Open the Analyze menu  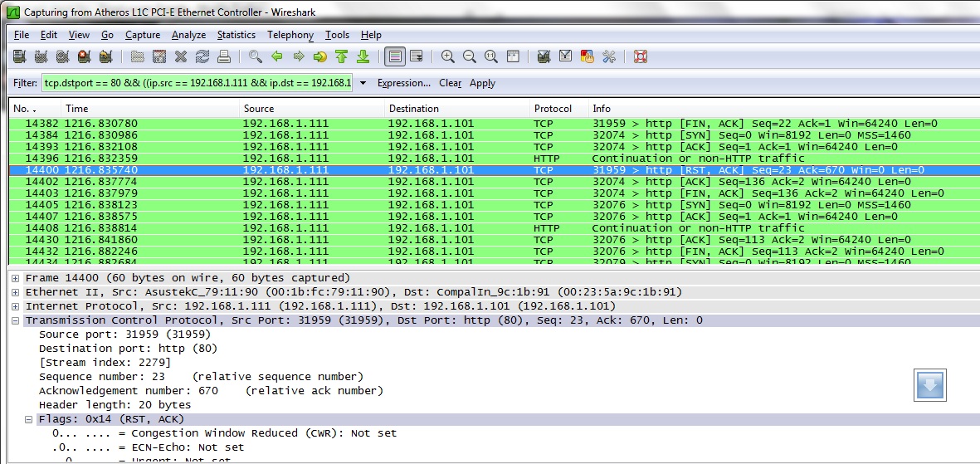(x=188, y=35)
